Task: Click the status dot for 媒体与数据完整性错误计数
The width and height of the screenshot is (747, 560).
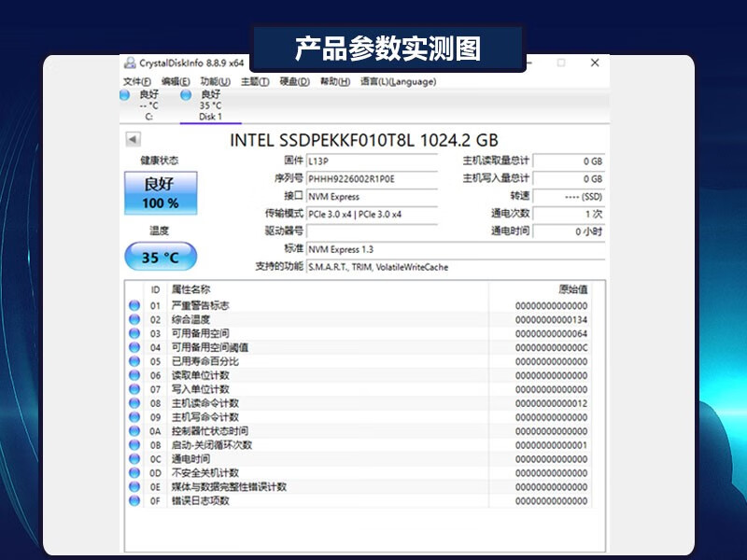Action: click(134, 486)
